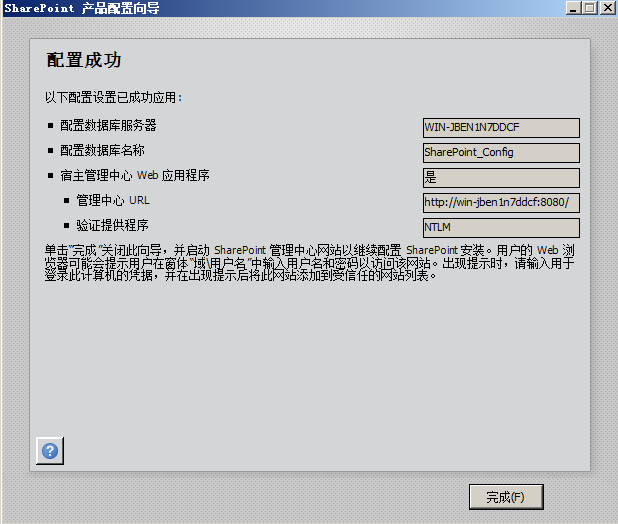Close the SharePoint 产品配置向导 window
Viewport: 618px width, 524px height.
pos(607,7)
